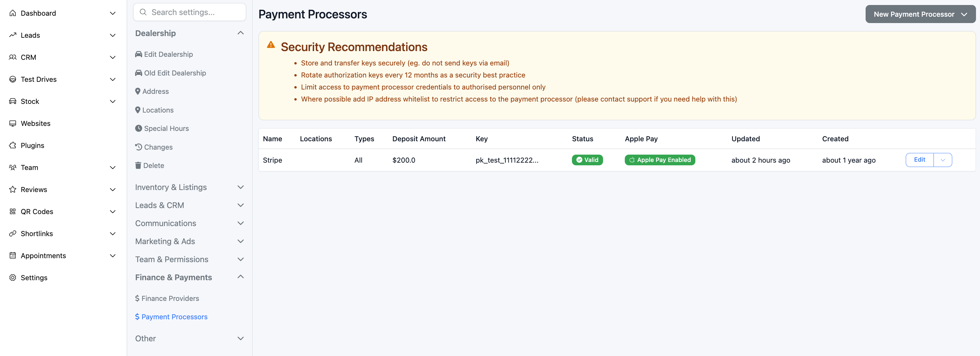
Task: Expand the Inventory & Listings section
Action: tap(240, 187)
